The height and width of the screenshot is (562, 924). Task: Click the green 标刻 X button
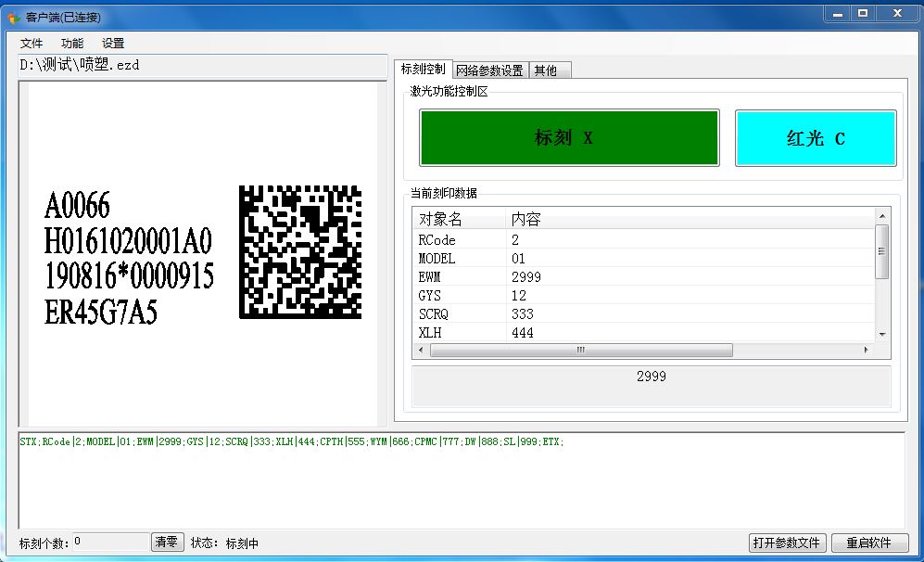pyautogui.click(x=569, y=138)
